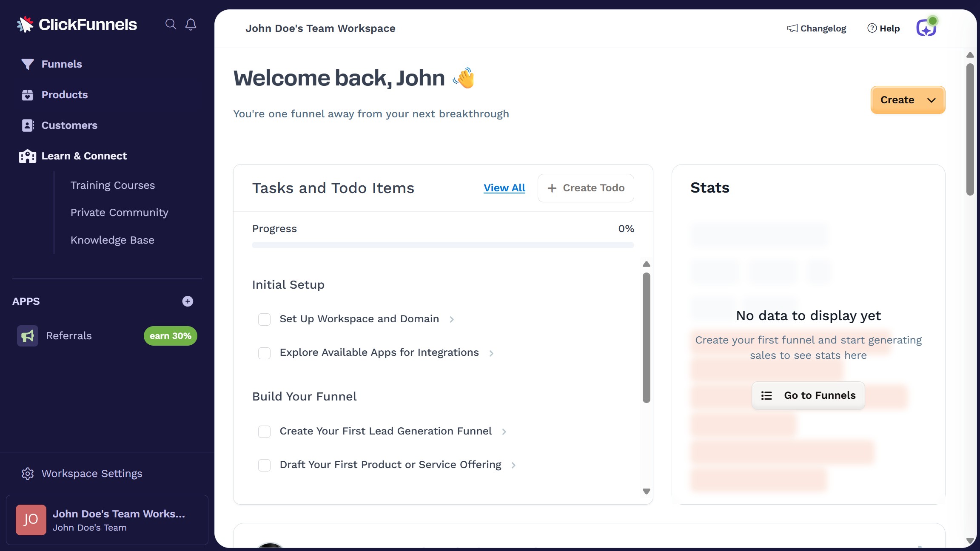Open Products from the sidebar
Screen dimensions: 980x551
65,94
